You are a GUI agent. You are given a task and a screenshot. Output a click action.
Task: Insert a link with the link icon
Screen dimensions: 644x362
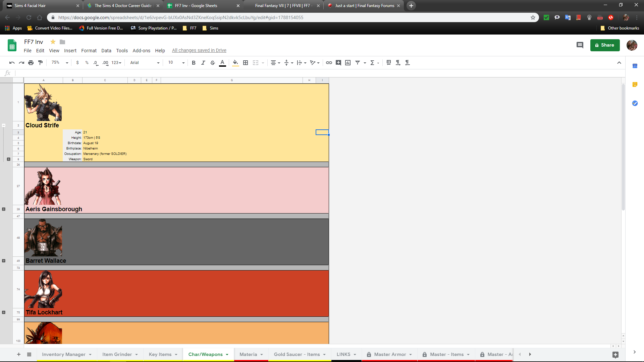329,63
